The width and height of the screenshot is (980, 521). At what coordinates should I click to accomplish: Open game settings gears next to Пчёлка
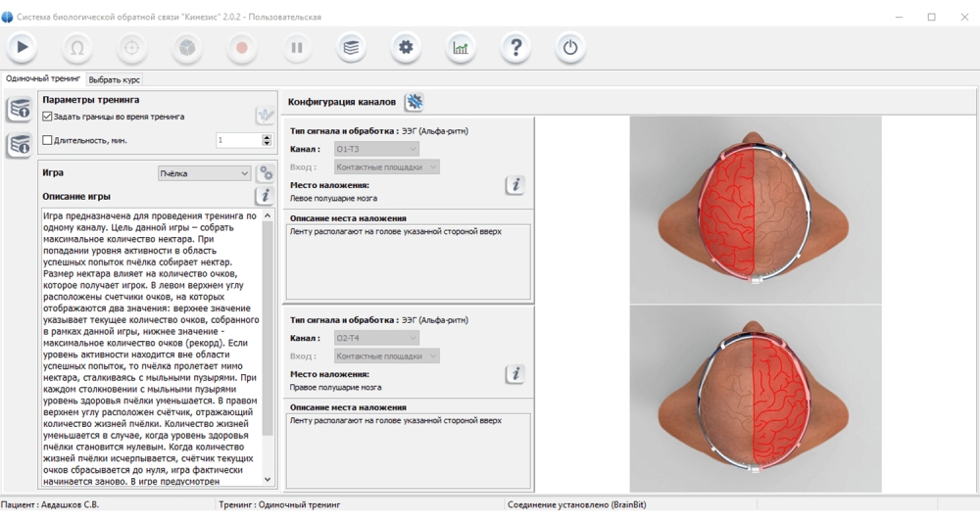(x=265, y=173)
